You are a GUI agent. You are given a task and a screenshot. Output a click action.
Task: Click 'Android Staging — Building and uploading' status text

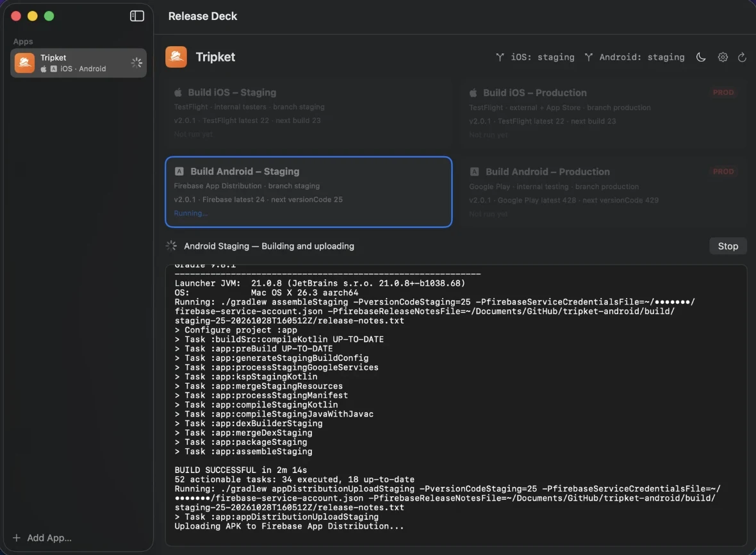click(x=269, y=246)
